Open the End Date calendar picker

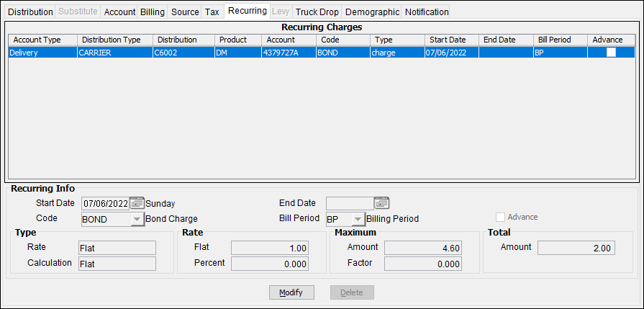[x=381, y=204]
